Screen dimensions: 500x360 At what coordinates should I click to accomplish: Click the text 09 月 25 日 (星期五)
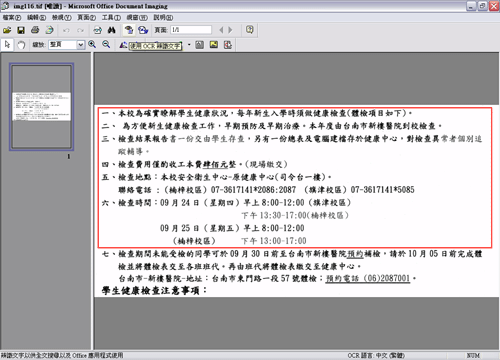click(200, 228)
